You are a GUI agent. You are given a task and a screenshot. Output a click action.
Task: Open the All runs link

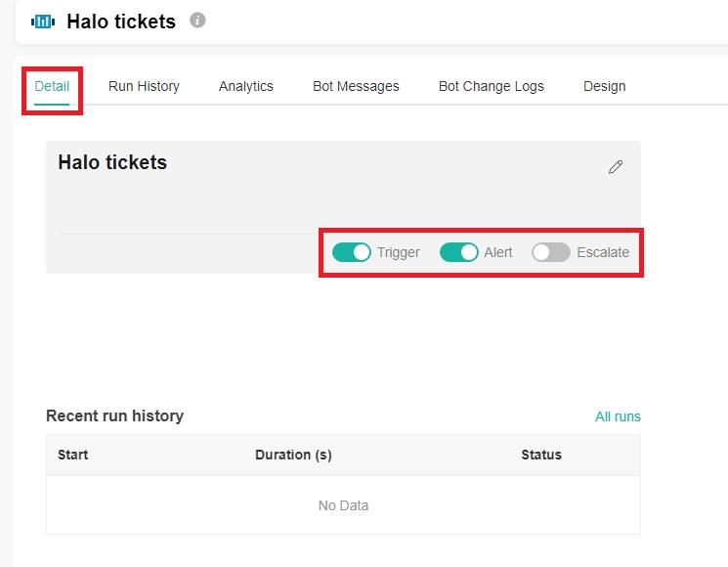click(x=618, y=416)
